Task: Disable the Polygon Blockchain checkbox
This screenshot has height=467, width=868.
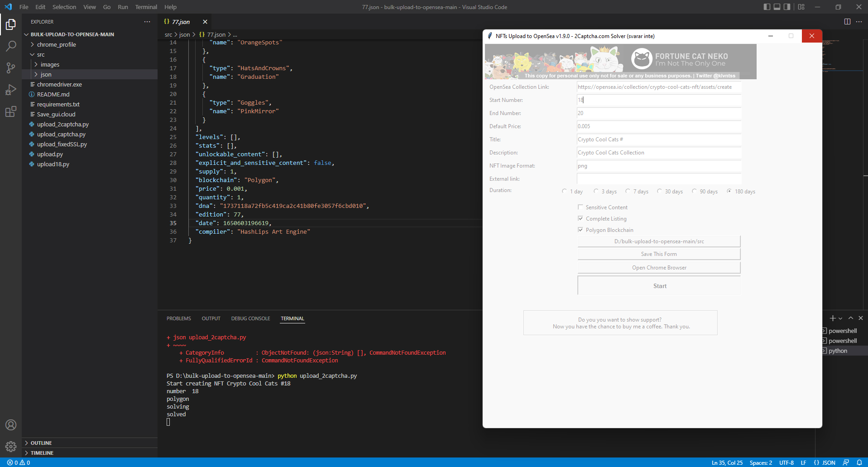Action: pyautogui.click(x=581, y=230)
